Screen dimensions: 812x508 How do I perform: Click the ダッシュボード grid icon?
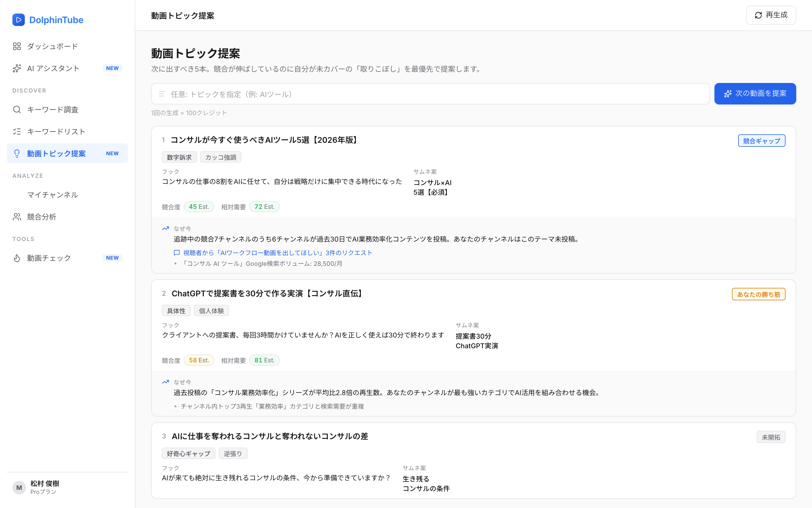[x=17, y=46]
